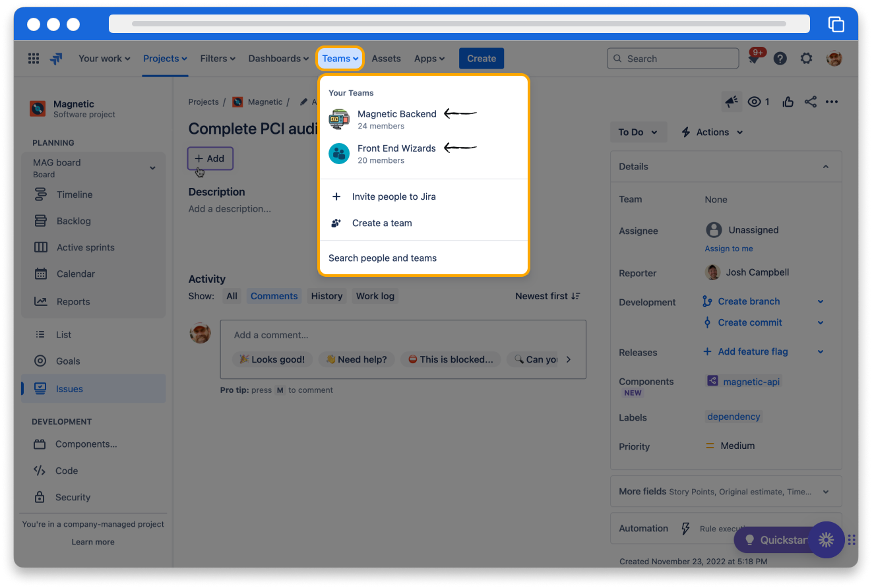This screenshot has width=872, height=588.
Task: Insert the Looks good! quick reply
Action: click(x=272, y=359)
